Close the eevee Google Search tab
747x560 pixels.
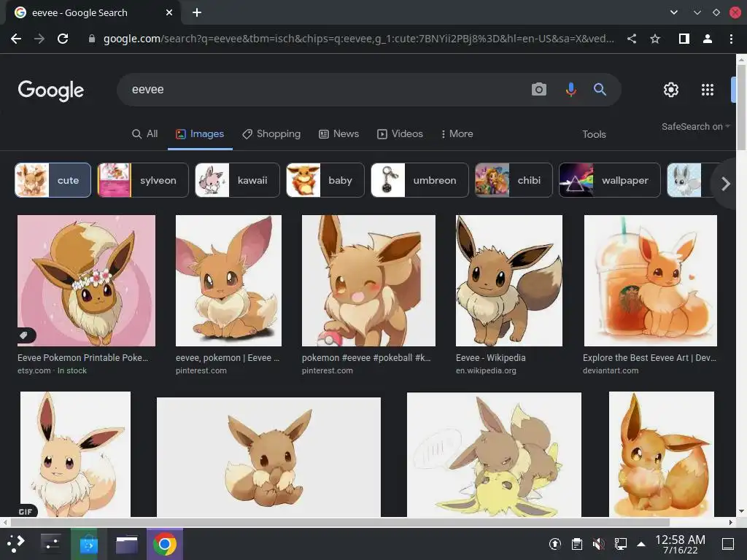click(169, 12)
